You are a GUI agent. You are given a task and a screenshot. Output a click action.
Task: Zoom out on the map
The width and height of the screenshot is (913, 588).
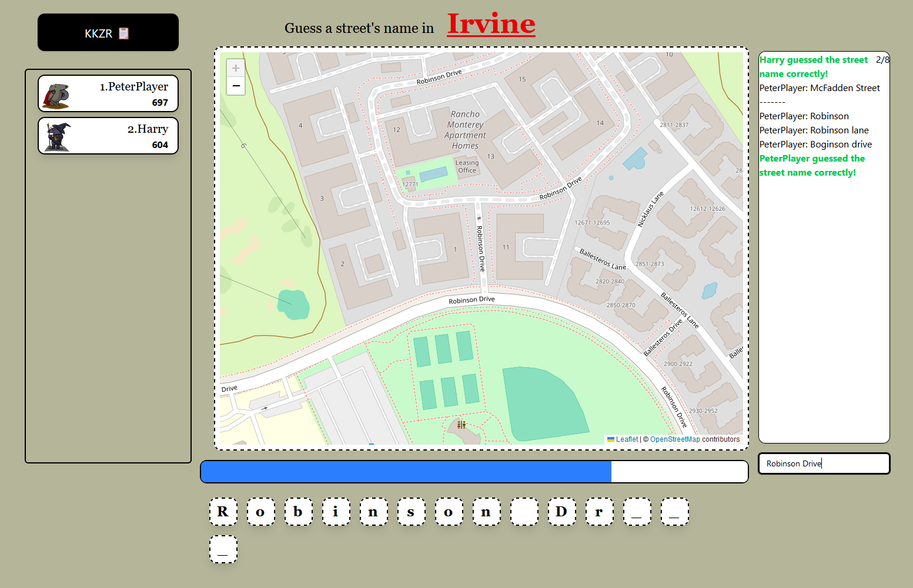point(236,86)
